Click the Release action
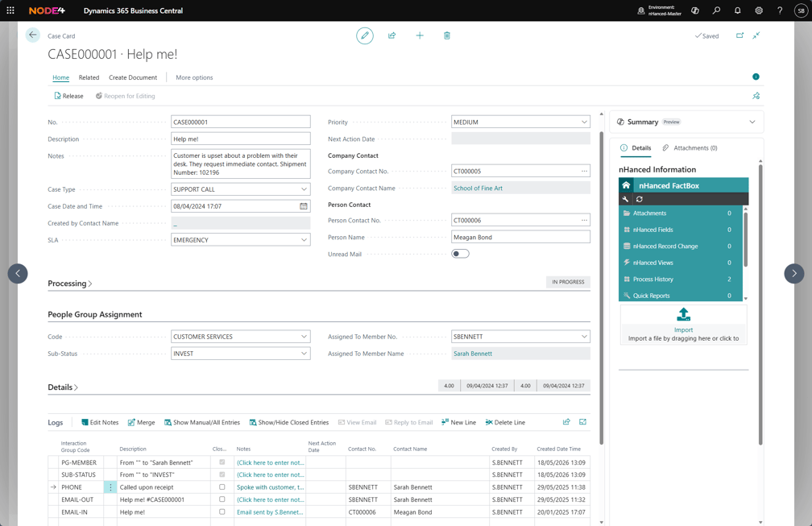Viewport: 812px width, 526px height. pos(68,96)
